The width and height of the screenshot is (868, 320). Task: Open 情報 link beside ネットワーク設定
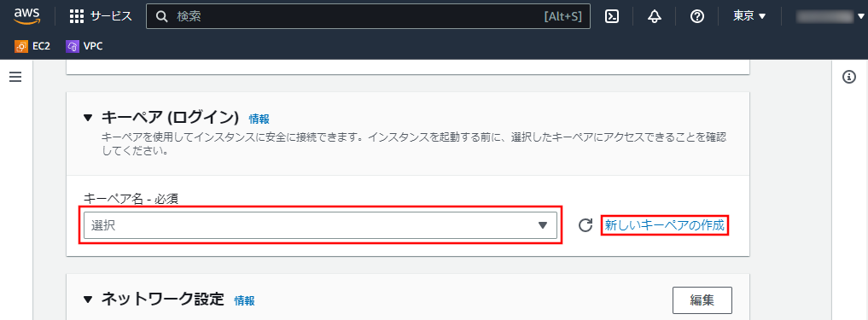click(x=245, y=300)
